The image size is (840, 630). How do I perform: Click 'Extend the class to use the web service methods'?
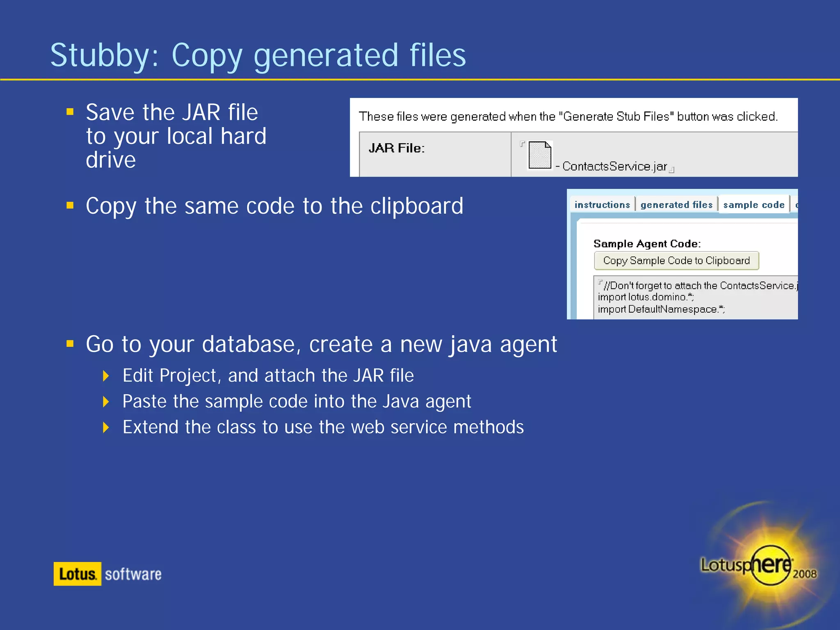(323, 427)
